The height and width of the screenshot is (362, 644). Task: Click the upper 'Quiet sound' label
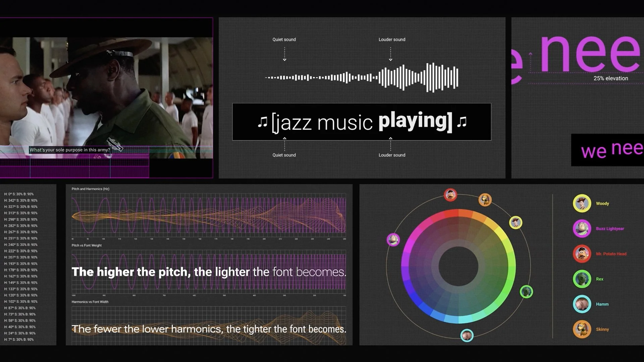click(x=284, y=40)
